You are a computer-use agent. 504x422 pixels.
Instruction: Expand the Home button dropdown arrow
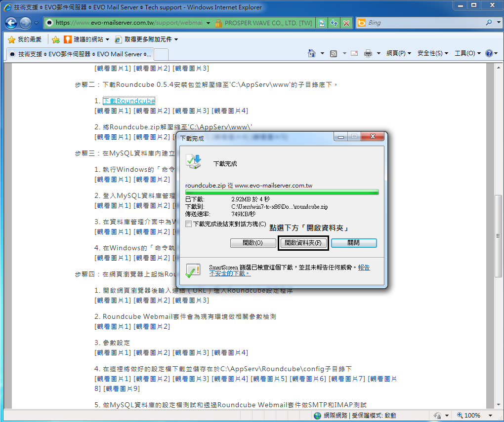[x=322, y=53]
